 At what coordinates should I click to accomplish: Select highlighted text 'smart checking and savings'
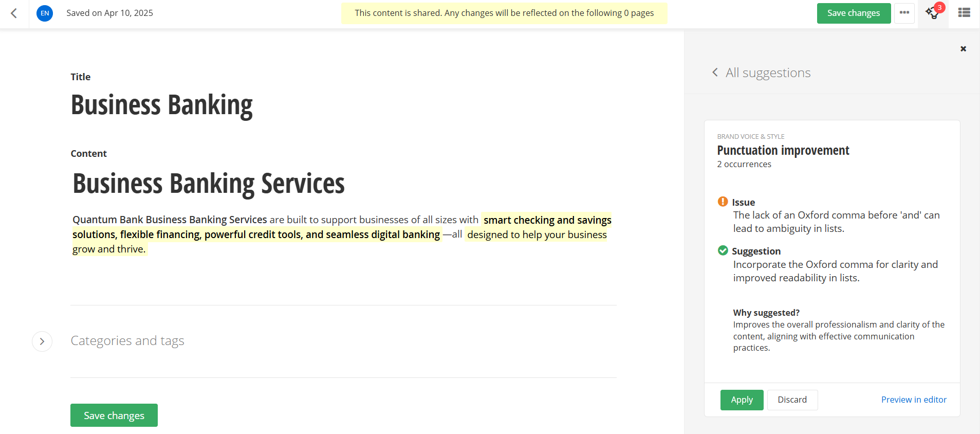[547, 220]
